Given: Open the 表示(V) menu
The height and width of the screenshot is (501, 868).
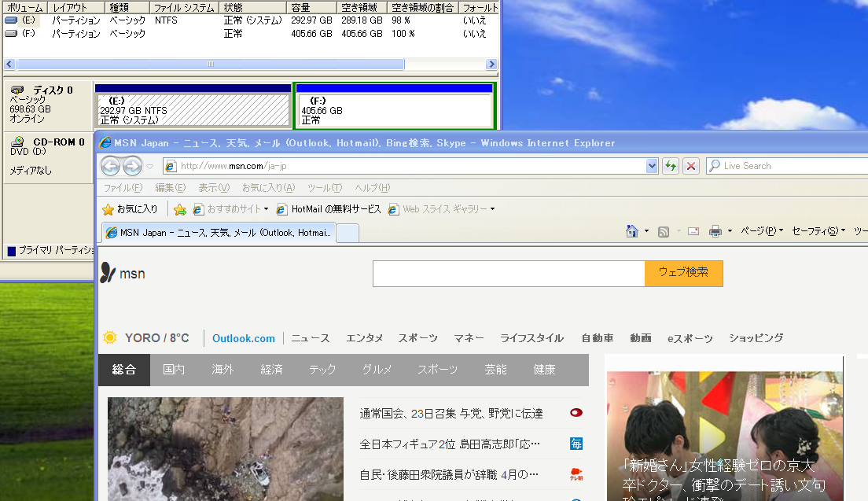Looking at the screenshot, I should click(x=214, y=188).
